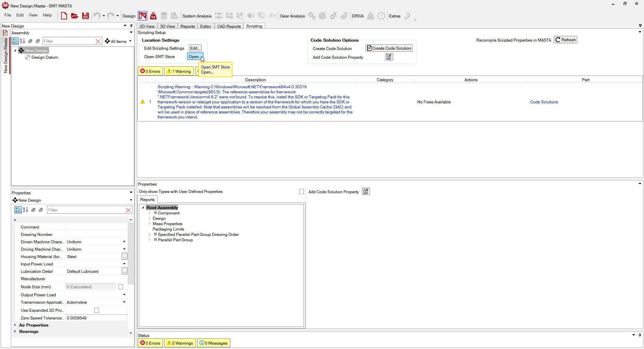Open the Help menu
The image size is (644, 349).
pos(47,15)
